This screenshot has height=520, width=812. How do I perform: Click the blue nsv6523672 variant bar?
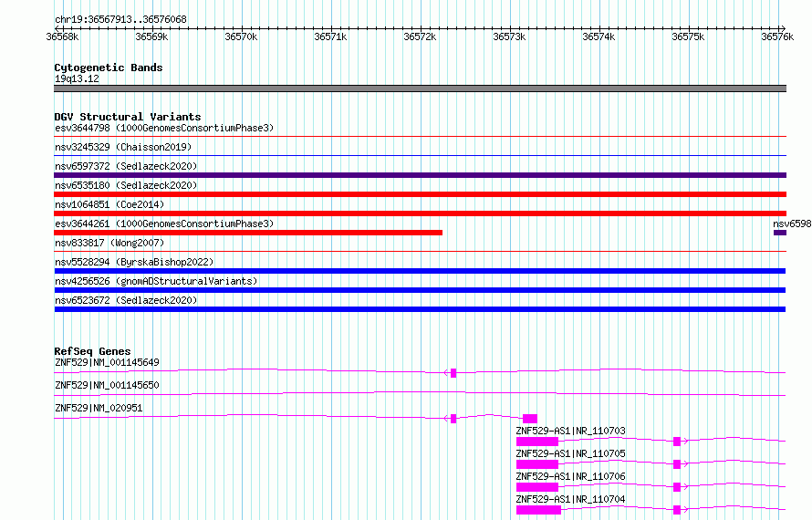(x=420, y=309)
